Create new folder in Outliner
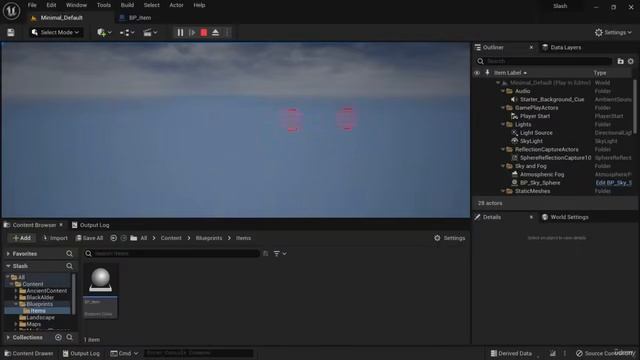 [x=620, y=61]
